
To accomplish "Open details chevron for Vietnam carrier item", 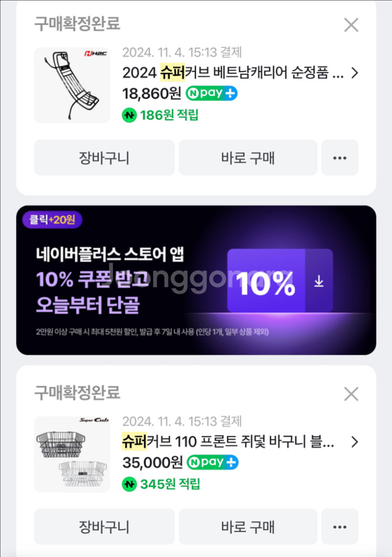I will pos(354,73).
